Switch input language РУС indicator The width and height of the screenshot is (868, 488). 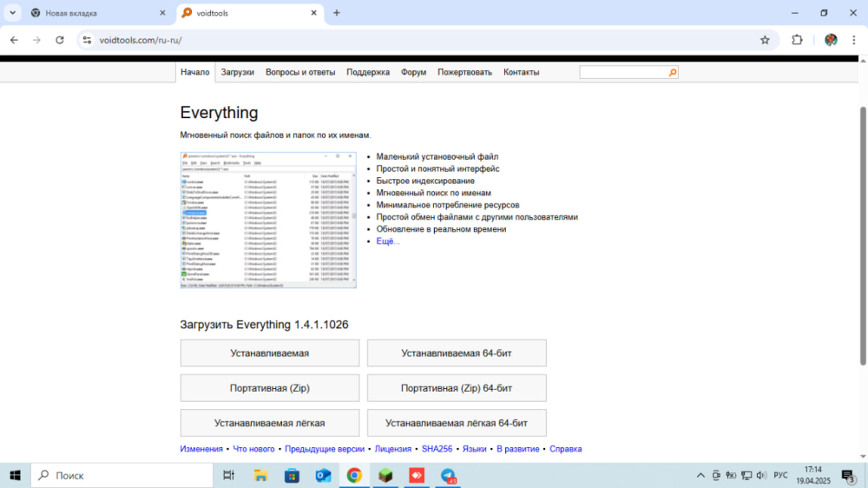(780, 475)
